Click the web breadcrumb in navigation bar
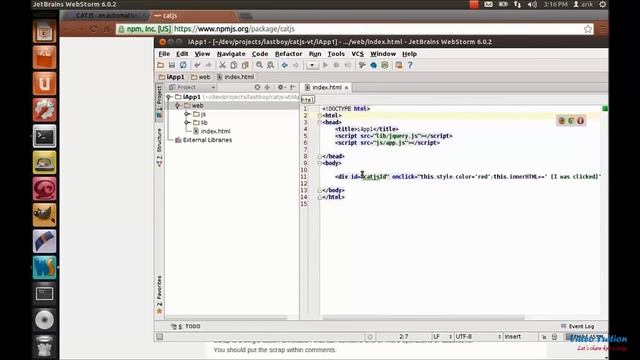The height and width of the screenshot is (360, 640). tap(200, 77)
